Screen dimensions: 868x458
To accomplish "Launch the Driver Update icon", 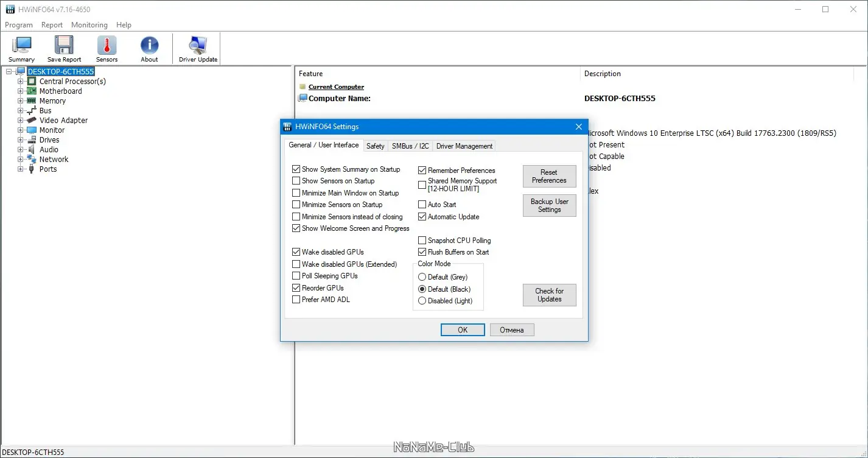I will pos(198,45).
